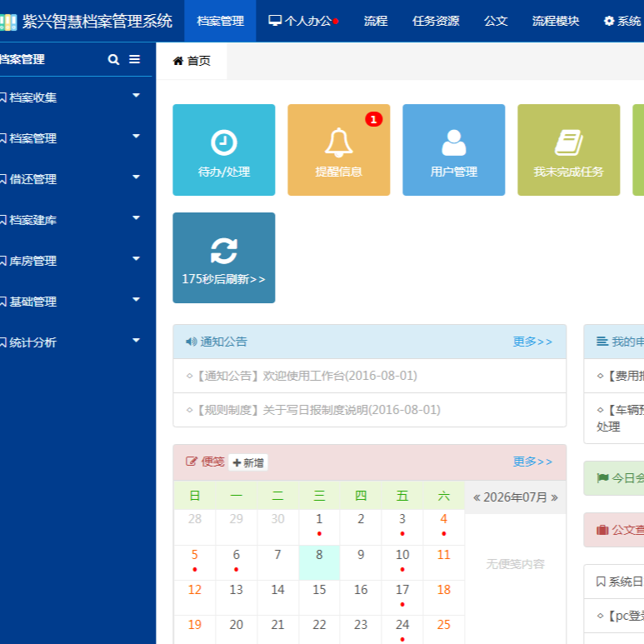This screenshot has height=644, width=644.
Task: Open the 任务资源 top menu
Action: pyautogui.click(x=436, y=21)
